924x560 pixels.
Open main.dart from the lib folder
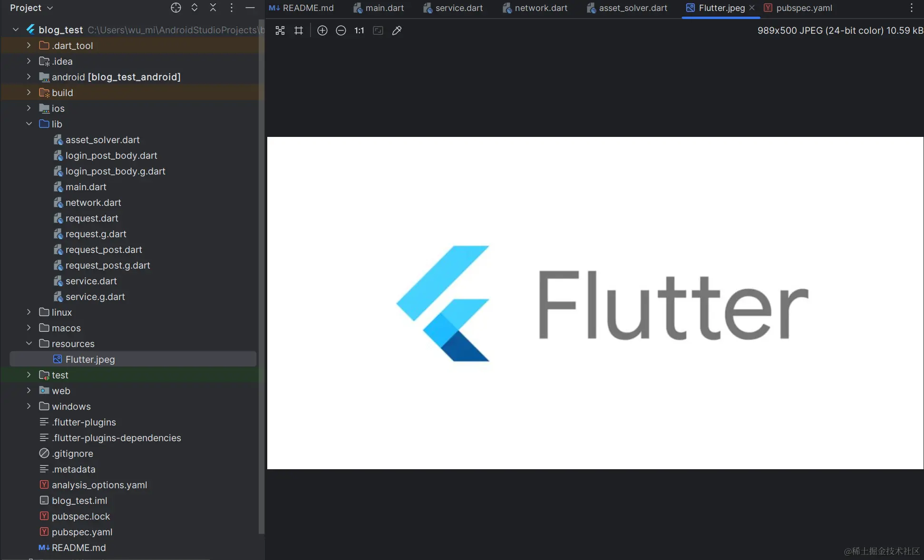click(x=86, y=187)
